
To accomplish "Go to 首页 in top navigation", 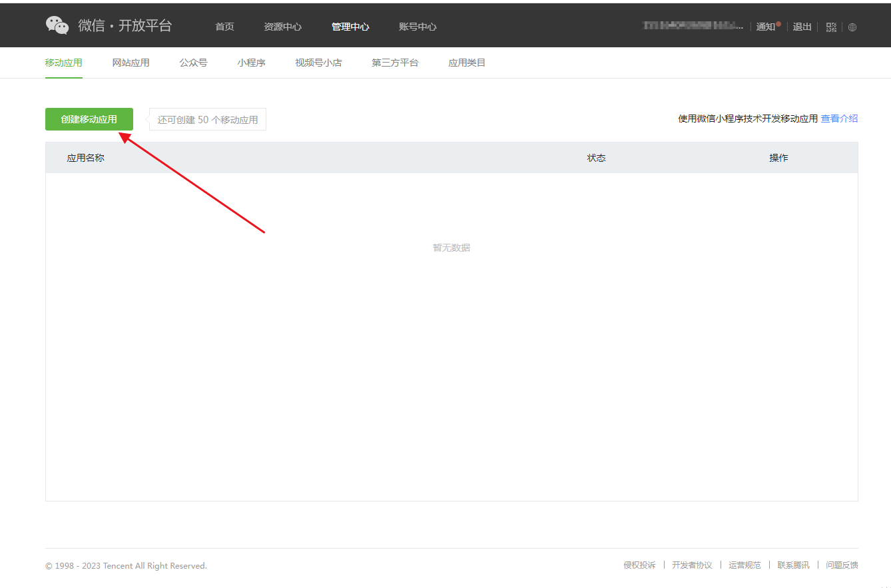I will click(224, 27).
